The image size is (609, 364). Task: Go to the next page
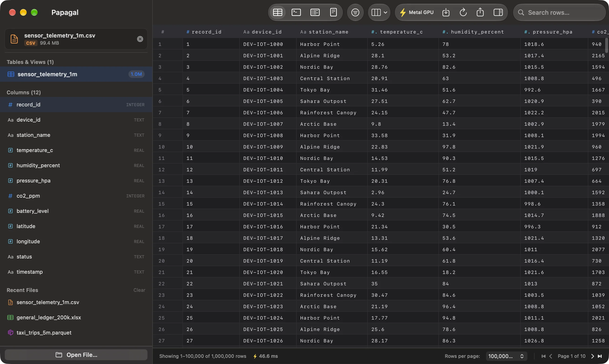(592, 356)
